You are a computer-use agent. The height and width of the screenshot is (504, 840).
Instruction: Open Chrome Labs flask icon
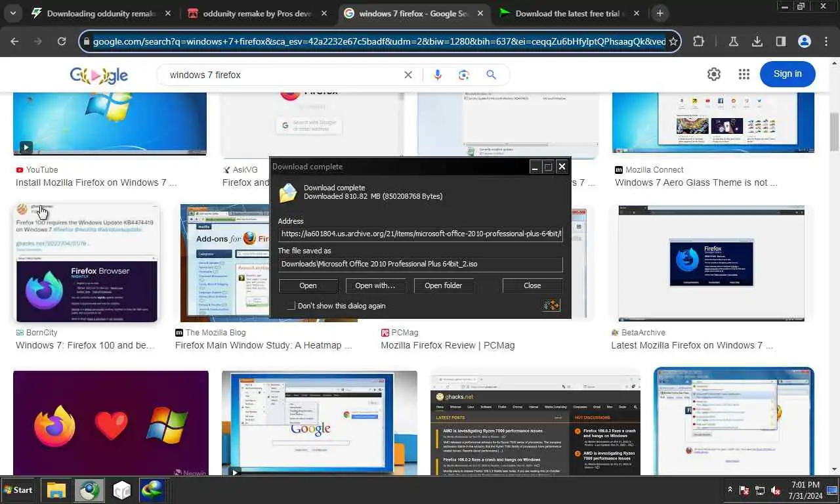(734, 41)
